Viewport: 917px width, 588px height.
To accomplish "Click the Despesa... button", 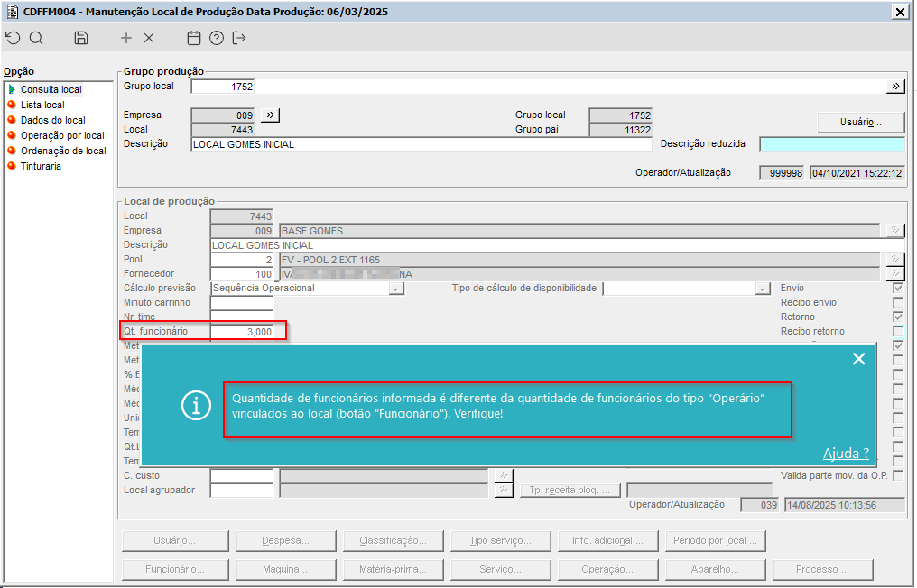I will 285,541.
